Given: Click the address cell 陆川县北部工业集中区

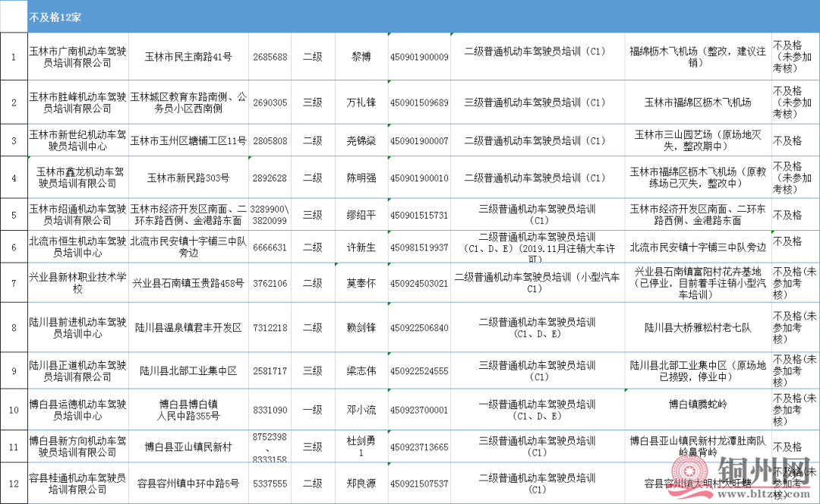Looking at the screenshot, I should click(188, 371).
